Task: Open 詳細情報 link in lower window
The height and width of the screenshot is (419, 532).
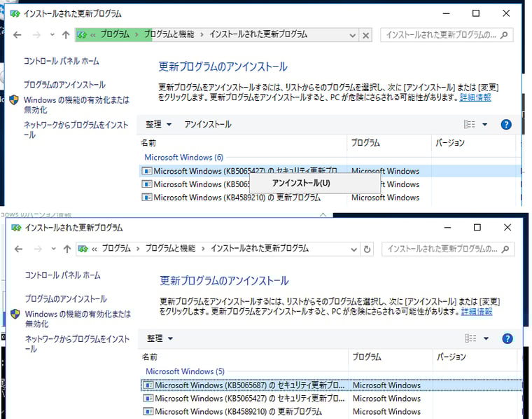Action: click(477, 311)
